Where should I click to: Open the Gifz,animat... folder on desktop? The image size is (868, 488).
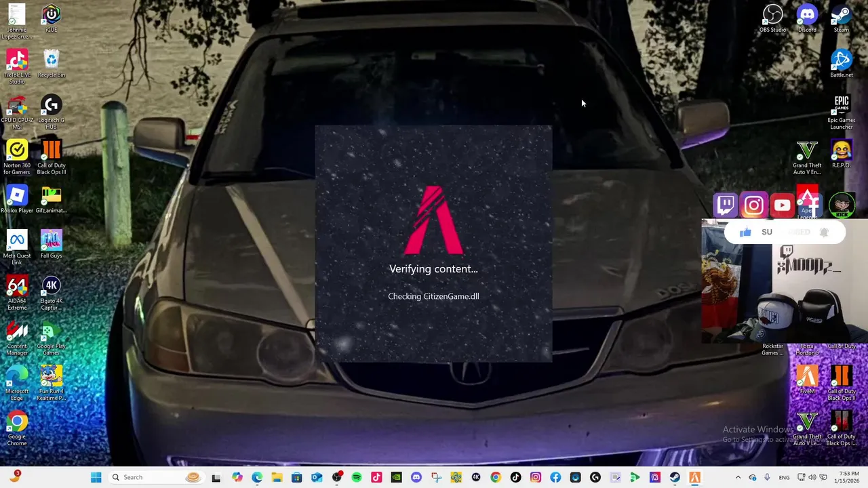51,199
